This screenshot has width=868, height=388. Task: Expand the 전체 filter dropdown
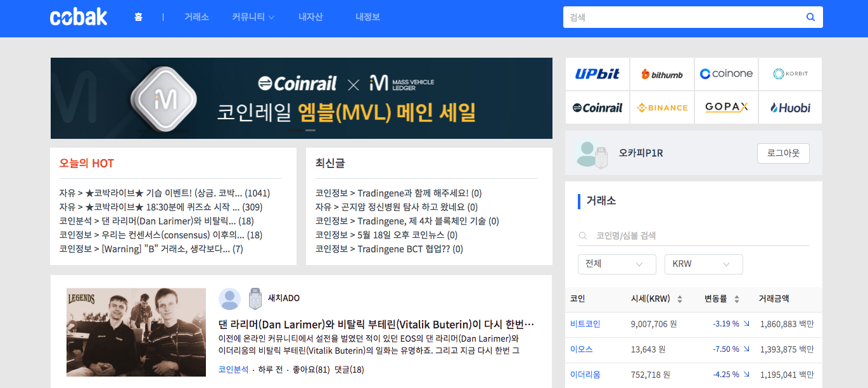tap(616, 264)
